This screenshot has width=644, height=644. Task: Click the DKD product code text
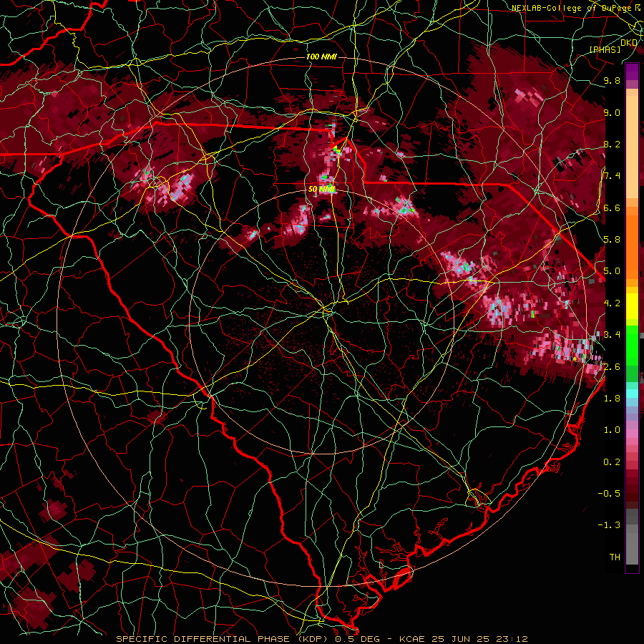click(x=629, y=43)
